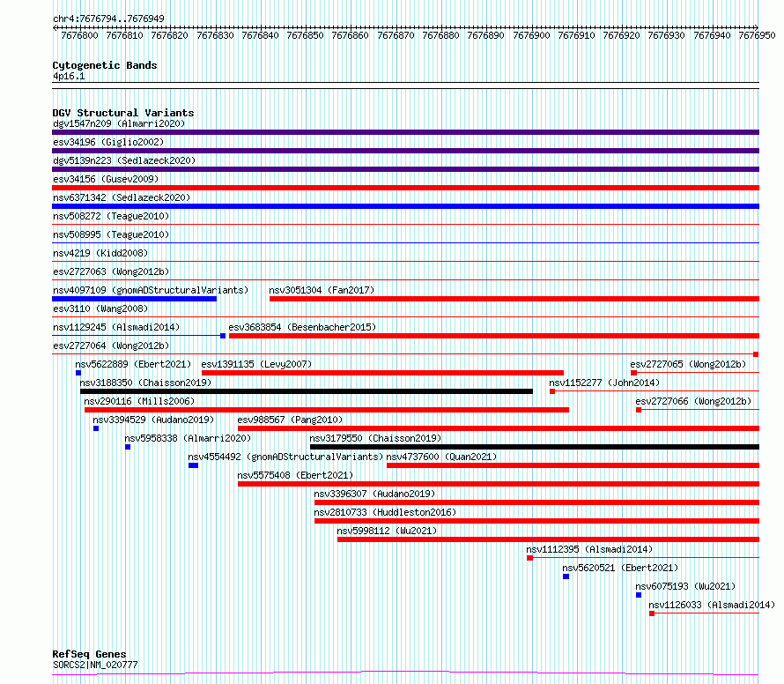Select the nsv5622889 (Ebert2021) label
The width and height of the screenshot is (784, 684).
[x=133, y=364]
